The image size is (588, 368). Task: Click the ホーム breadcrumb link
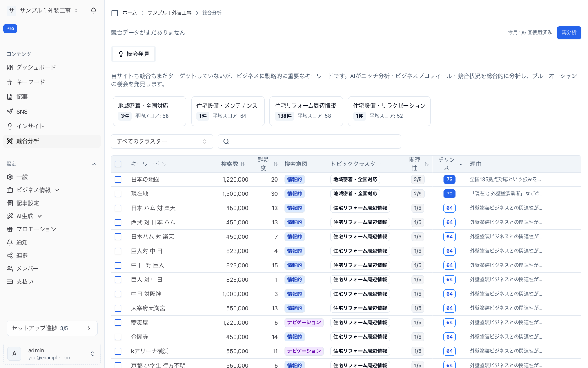click(129, 13)
